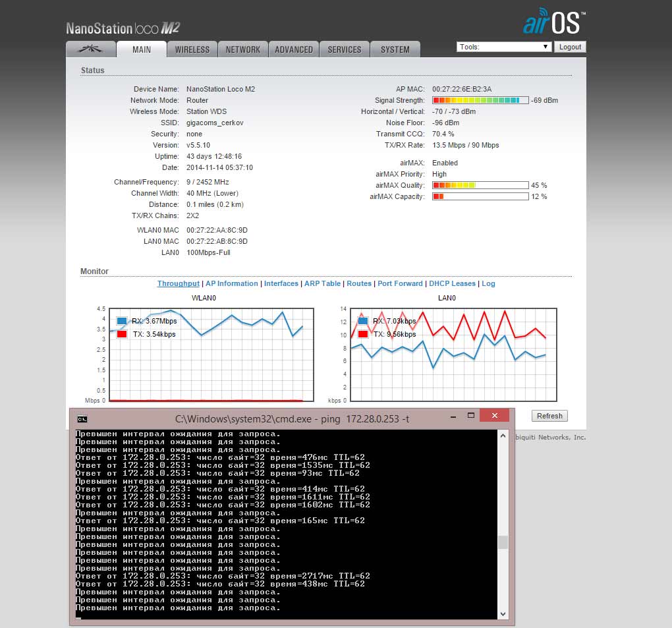Click Channel/Frequency value 9 / 2452 MHz
The image size is (672, 628).
(x=208, y=182)
